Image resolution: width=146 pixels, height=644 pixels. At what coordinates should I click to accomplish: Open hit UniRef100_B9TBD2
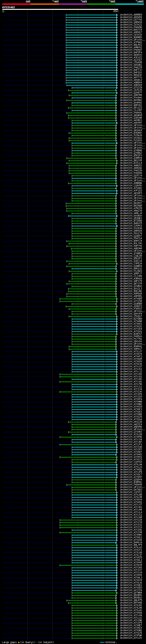point(131,100)
